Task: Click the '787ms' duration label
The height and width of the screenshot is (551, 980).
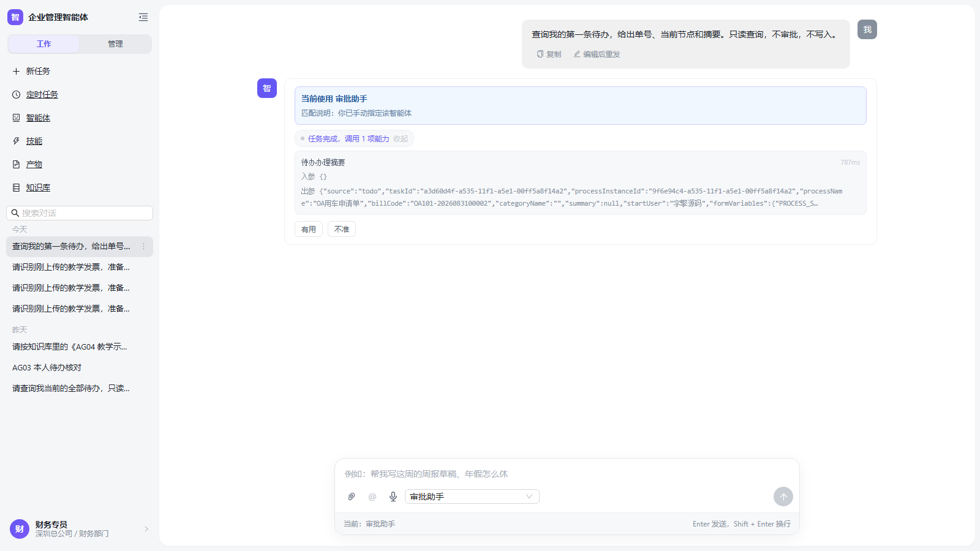Action: 850,162
